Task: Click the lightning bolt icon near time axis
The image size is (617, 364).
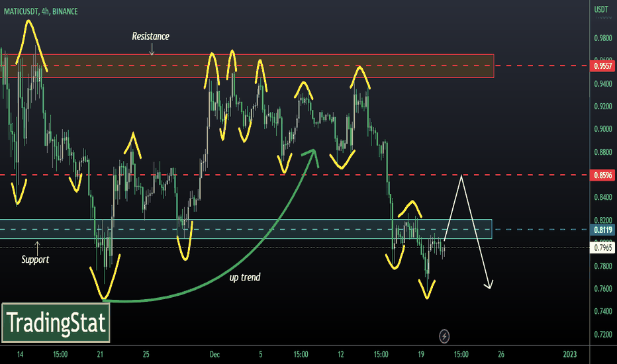Action: (x=444, y=336)
